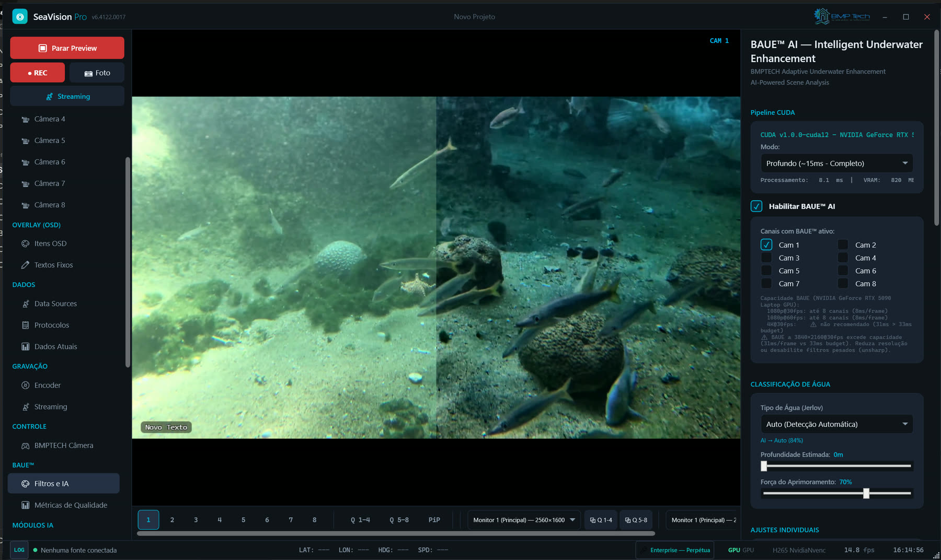Click the top Streaming button
The image size is (941, 560).
pos(67,96)
